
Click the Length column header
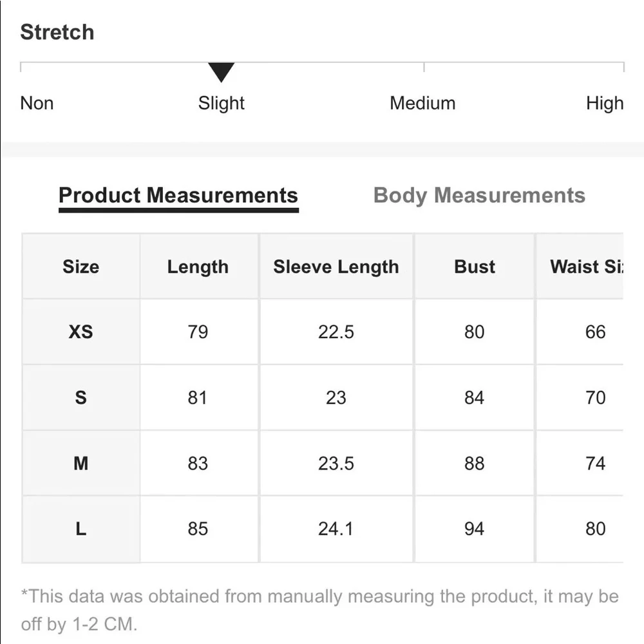click(198, 267)
